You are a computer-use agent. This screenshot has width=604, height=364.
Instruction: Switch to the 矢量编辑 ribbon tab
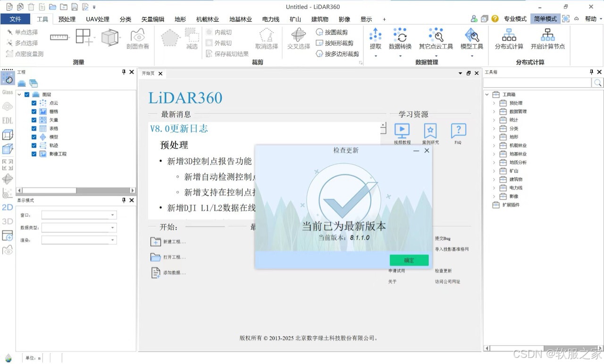153,19
